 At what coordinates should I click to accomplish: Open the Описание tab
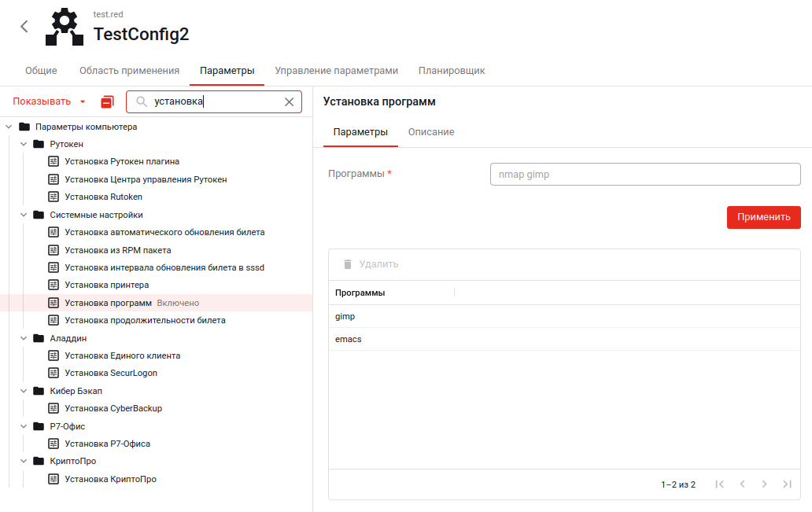pos(430,132)
